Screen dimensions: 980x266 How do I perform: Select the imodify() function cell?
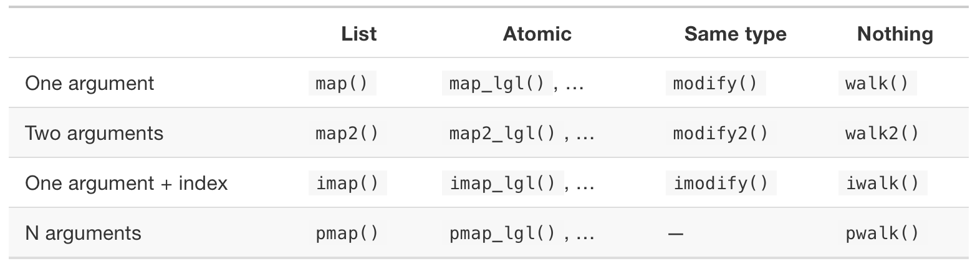(721, 183)
